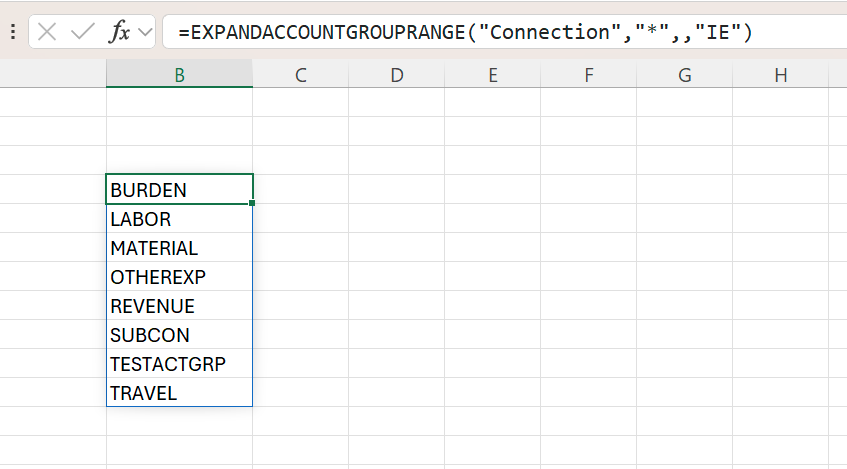The image size is (847, 469).
Task: Select the SUBCON cell
Action: coord(179,335)
